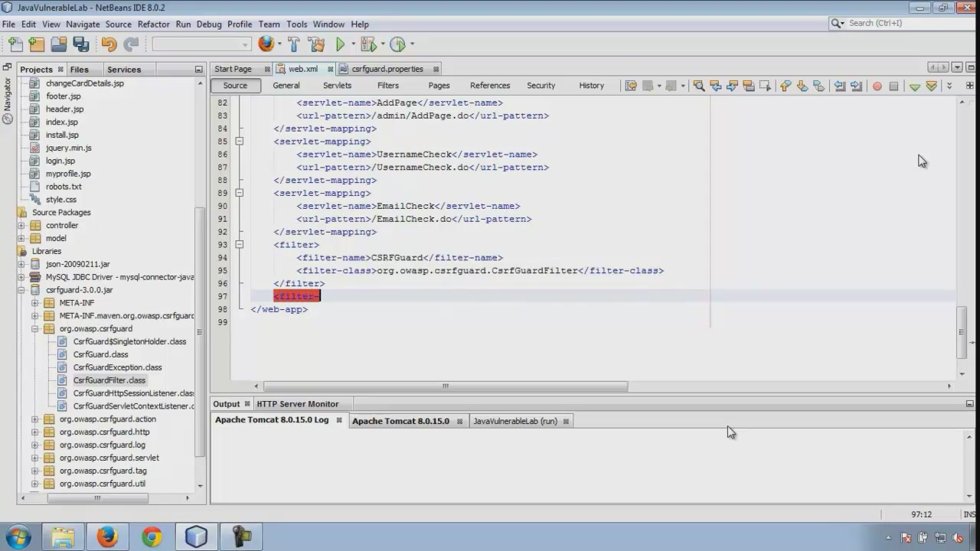
Task: Select JavaVulnerableLab (run) output tab
Action: point(515,421)
